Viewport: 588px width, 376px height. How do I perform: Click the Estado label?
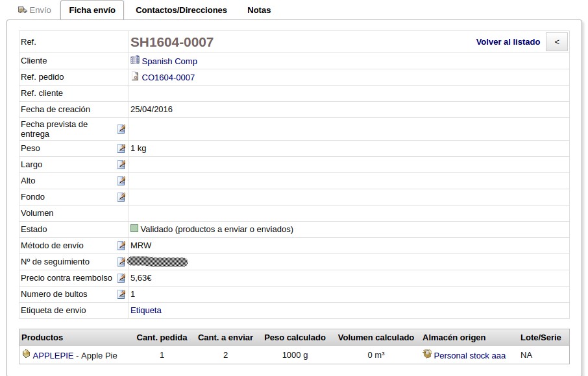(34, 229)
